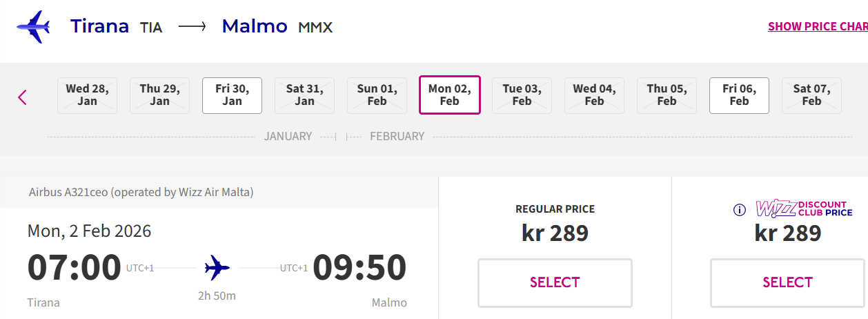Viewport: 868px width, 319px height.
Task: Click the Sun 01, Feb date box
Action: point(377,95)
